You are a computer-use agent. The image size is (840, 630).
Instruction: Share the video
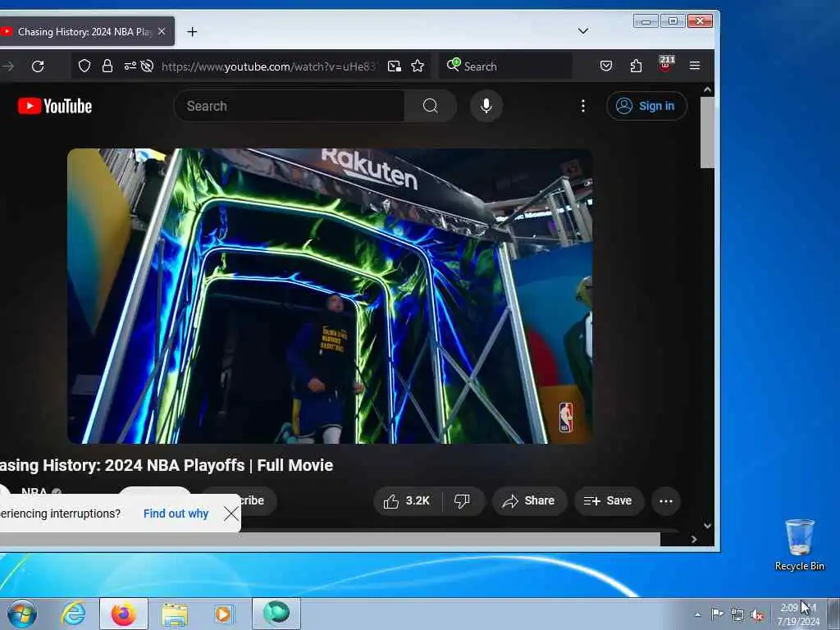pyautogui.click(x=529, y=501)
